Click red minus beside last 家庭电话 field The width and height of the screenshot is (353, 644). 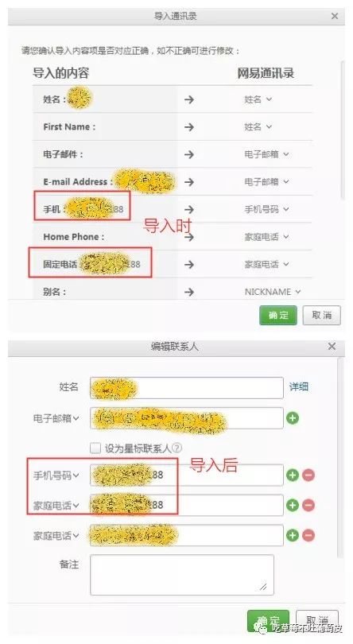(308, 535)
